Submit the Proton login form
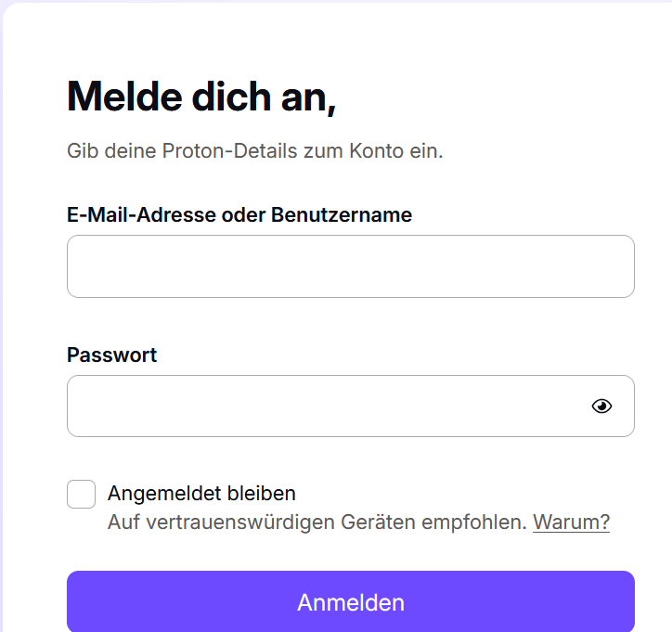 [350, 601]
